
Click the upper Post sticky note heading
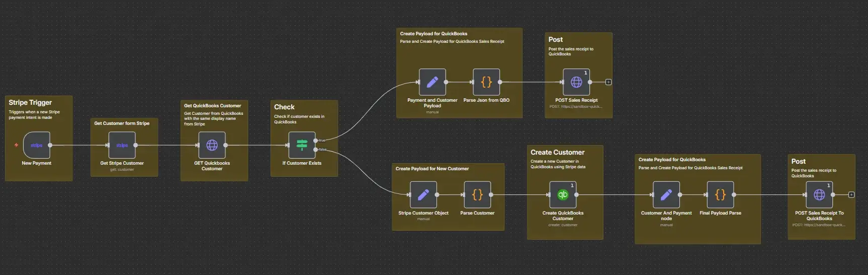(556, 39)
